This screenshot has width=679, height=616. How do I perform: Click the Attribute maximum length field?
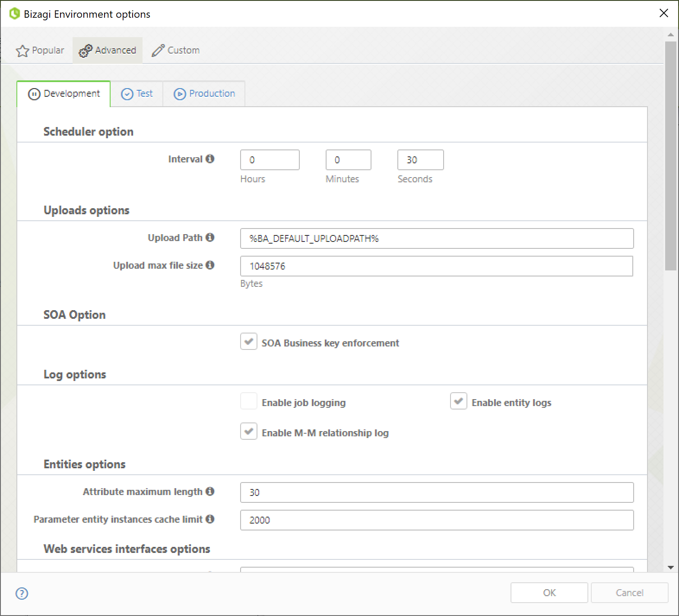point(437,492)
